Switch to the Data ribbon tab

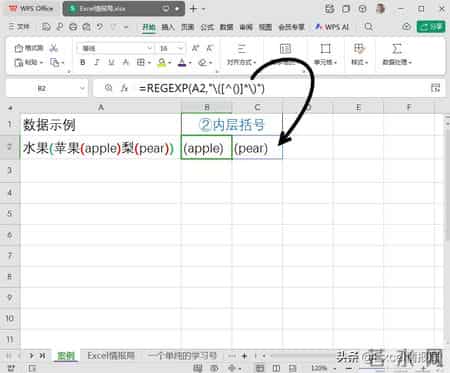[x=226, y=27]
